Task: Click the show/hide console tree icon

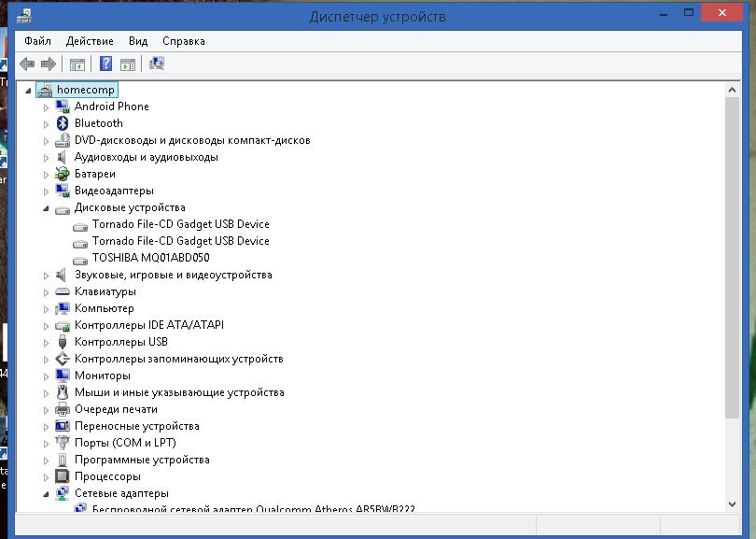Action: pyautogui.click(x=77, y=64)
